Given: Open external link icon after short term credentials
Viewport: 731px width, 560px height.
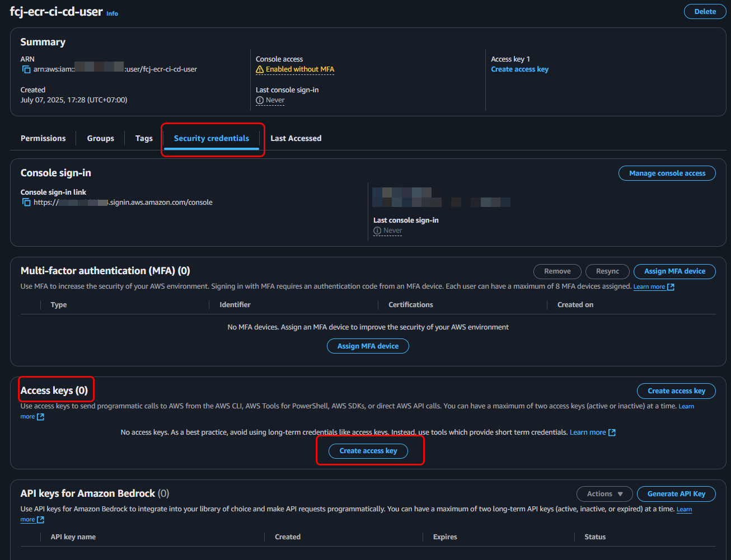Looking at the screenshot, I should click(x=612, y=432).
